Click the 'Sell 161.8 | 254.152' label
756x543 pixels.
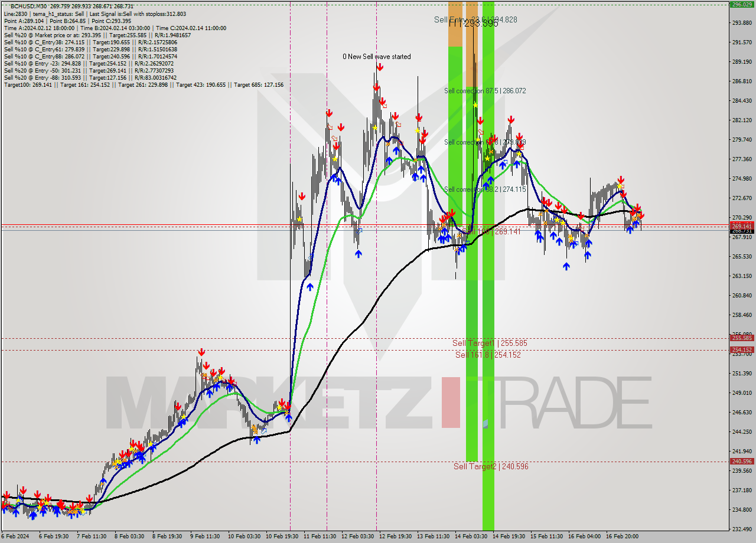click(488, 355)
